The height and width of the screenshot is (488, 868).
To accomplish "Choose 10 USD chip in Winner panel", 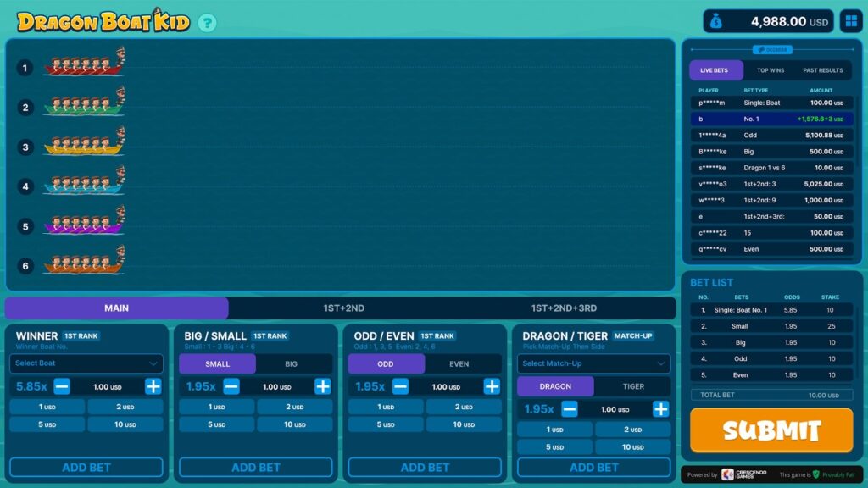I will click(x=125, y=424).
